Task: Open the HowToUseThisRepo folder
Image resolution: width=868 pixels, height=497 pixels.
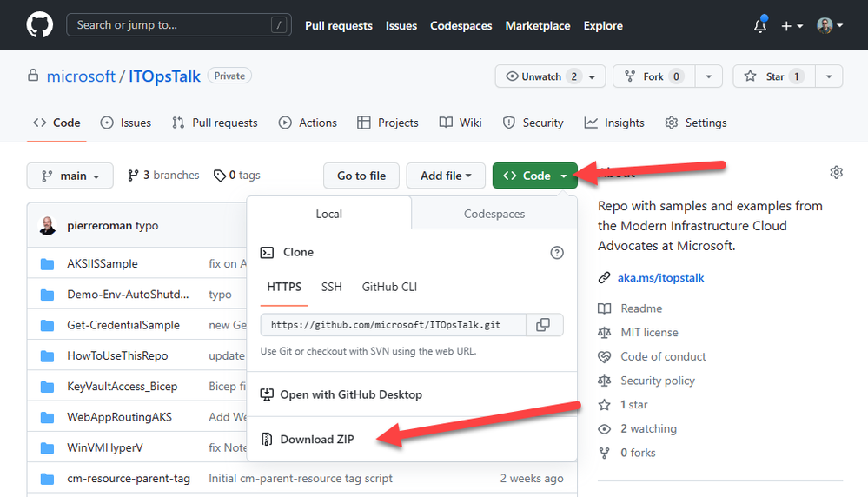Action: click(x=117, y=356)
